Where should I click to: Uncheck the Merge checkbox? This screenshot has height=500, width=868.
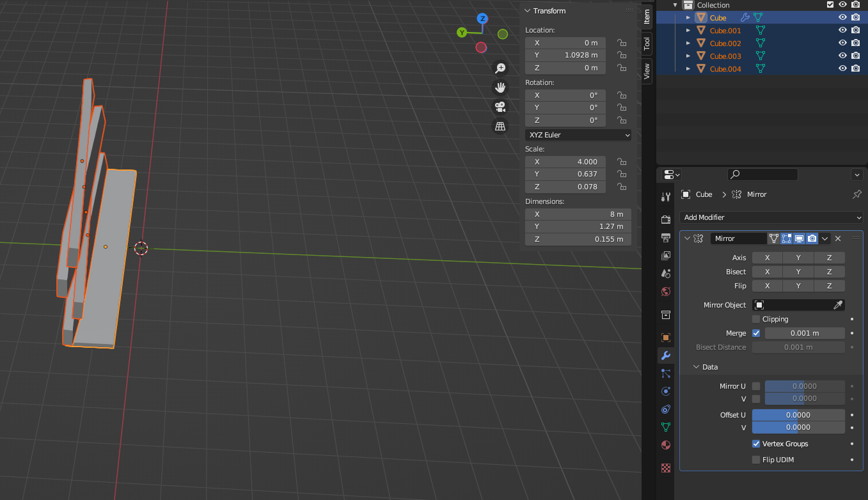756,333
